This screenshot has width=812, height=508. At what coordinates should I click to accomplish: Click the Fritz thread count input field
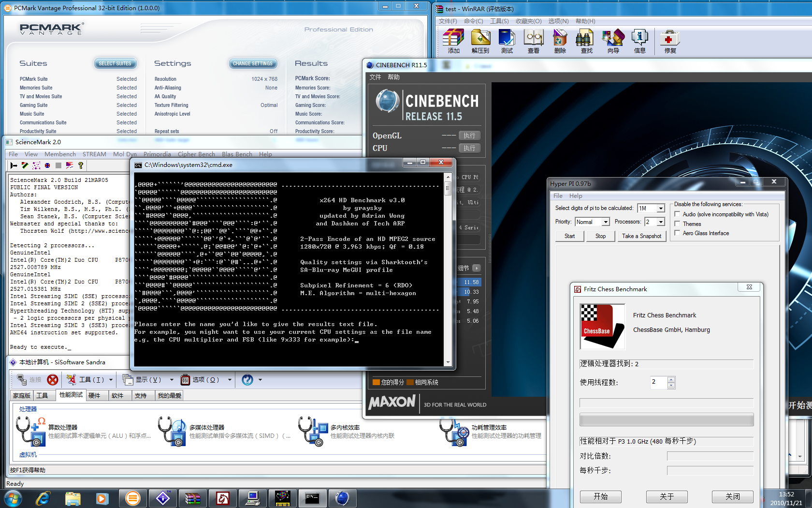(659, 382)
